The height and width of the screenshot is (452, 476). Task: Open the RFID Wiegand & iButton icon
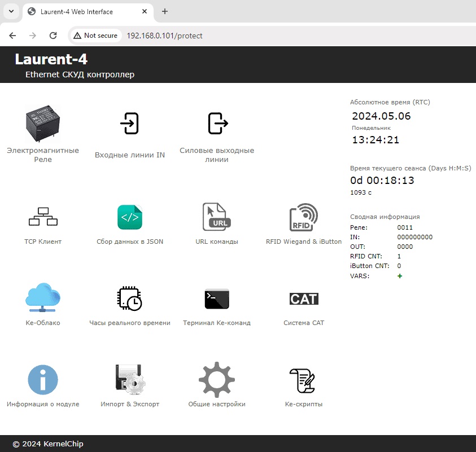point(304,217)
